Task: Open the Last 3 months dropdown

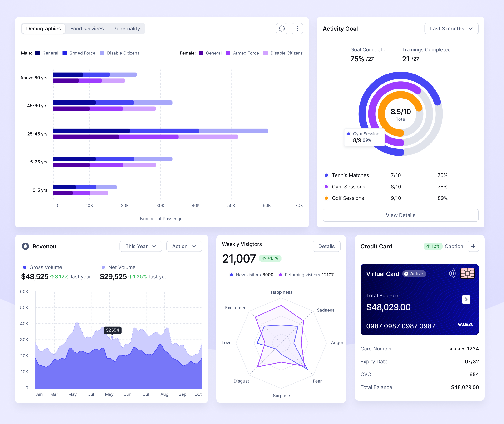Action: (451, 28)
